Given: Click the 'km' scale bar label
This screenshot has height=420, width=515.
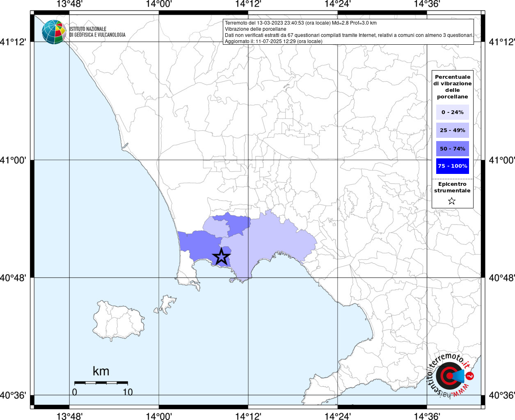Looking at the screenshot, I should (101, 371).
